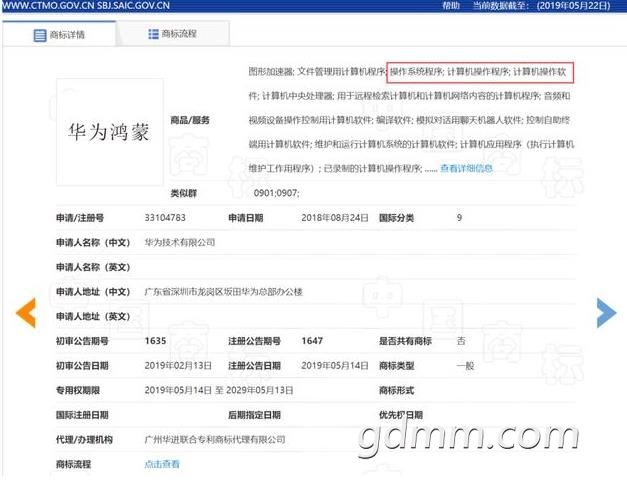The image size is (627, 498).
Task: Select preliminary announcement date 2019年02月13日
Action: click(178, 366)
